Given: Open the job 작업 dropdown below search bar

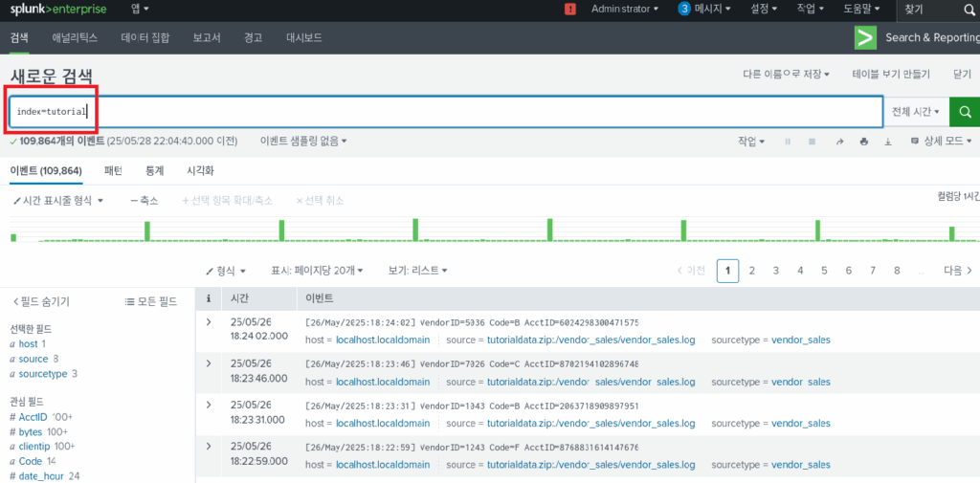Looking at the screenshot, I should coord(751,142).
